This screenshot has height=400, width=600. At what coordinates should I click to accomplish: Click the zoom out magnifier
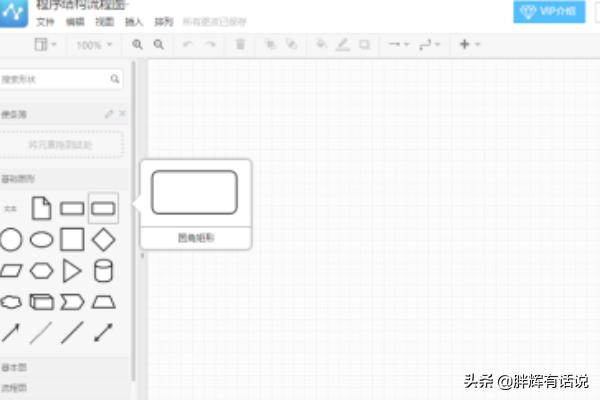(x=159, y=45)
